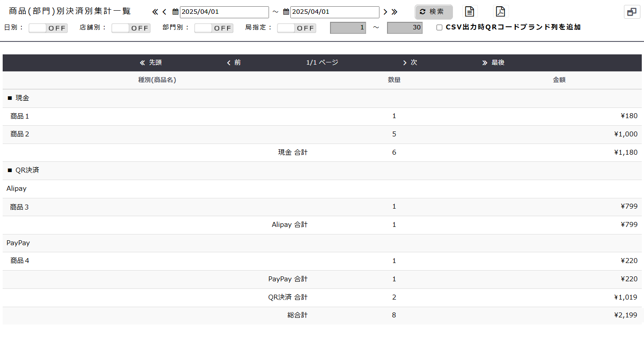The height and width of the screenshot is (337, 644).
Task: Click the start date input field
Action: pyautogui.click(x=224, y=12)
